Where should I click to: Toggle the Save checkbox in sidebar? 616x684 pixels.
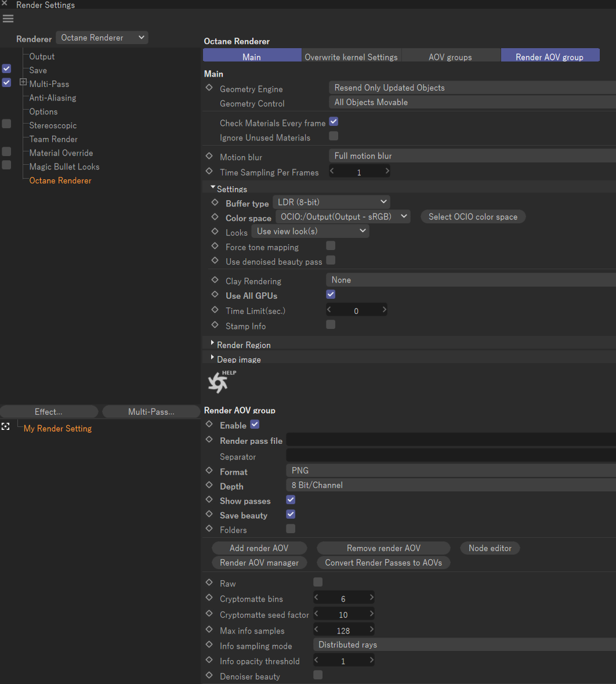(x=6, y=69)
